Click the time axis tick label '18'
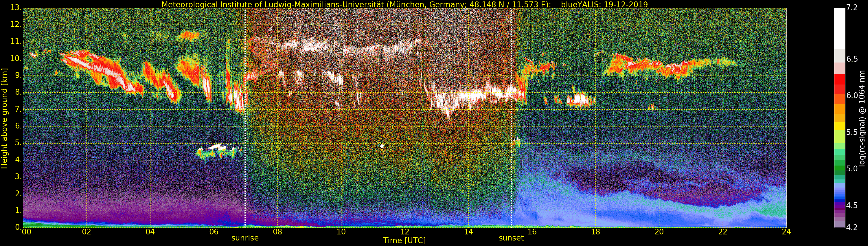 pos(595,232)
